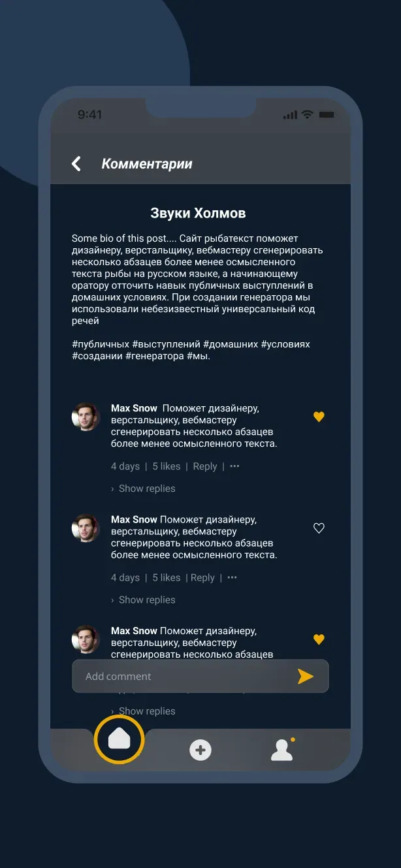
Task: Open first commenter's avatar photo
Action: [x=86, y=417]
